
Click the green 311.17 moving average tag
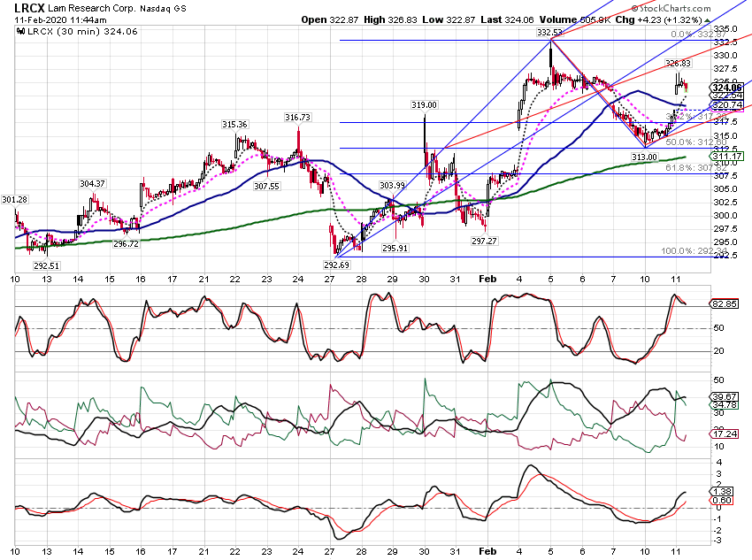[727, 157]
